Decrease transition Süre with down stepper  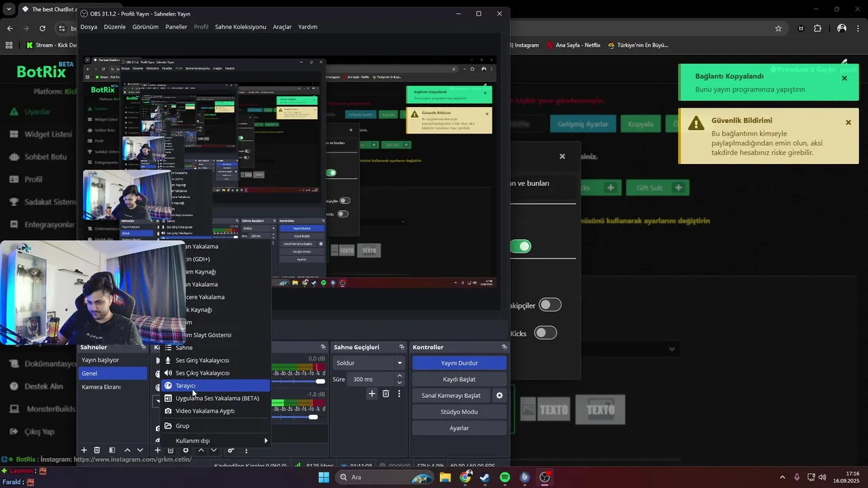399,382
